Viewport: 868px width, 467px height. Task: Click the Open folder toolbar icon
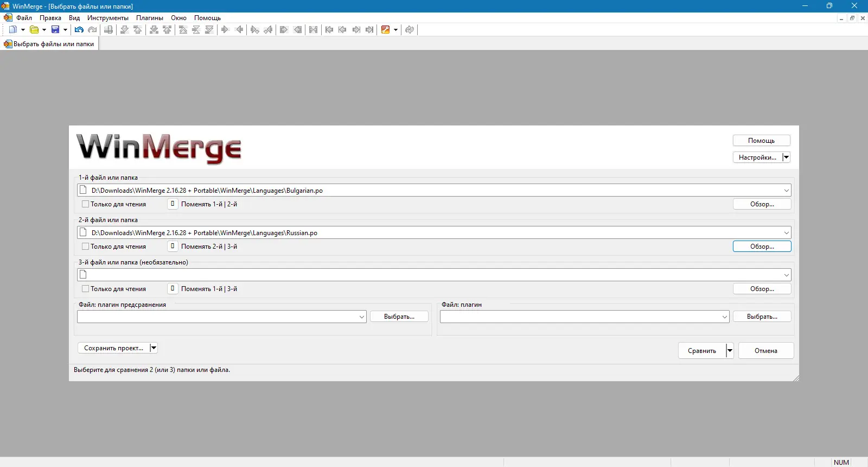(34, 30)
